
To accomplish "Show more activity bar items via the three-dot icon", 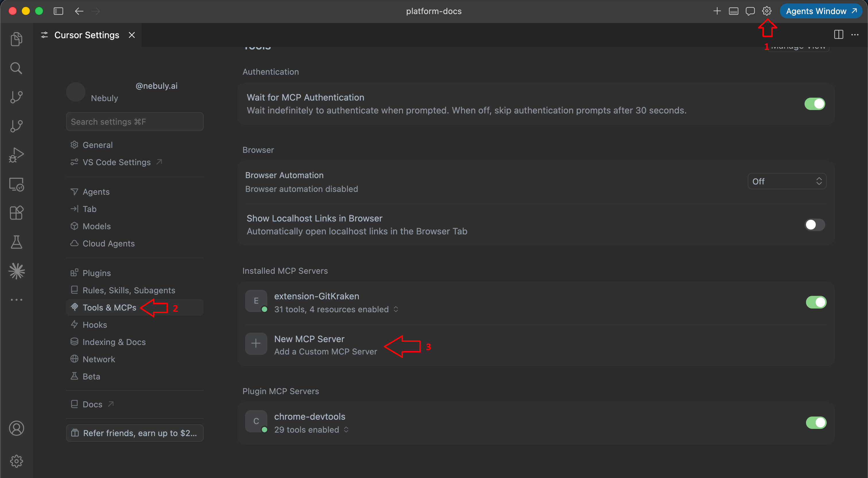I will pyautogui.click(x=16, y=300).
